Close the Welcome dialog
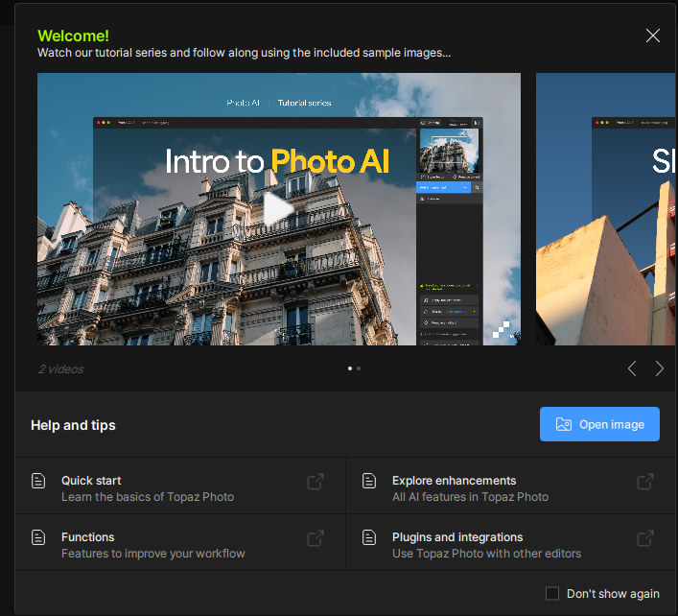The image size is (678, 616). click(x=653, y=36)
